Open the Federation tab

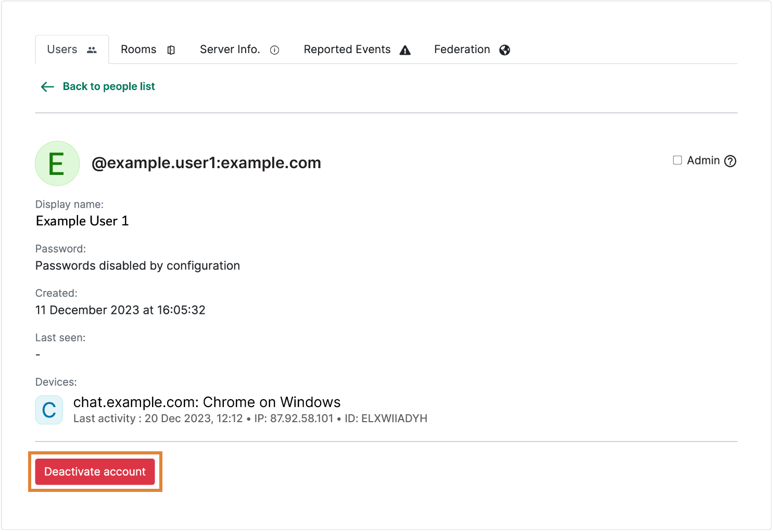pyautogui.click(x=462, y=49)
